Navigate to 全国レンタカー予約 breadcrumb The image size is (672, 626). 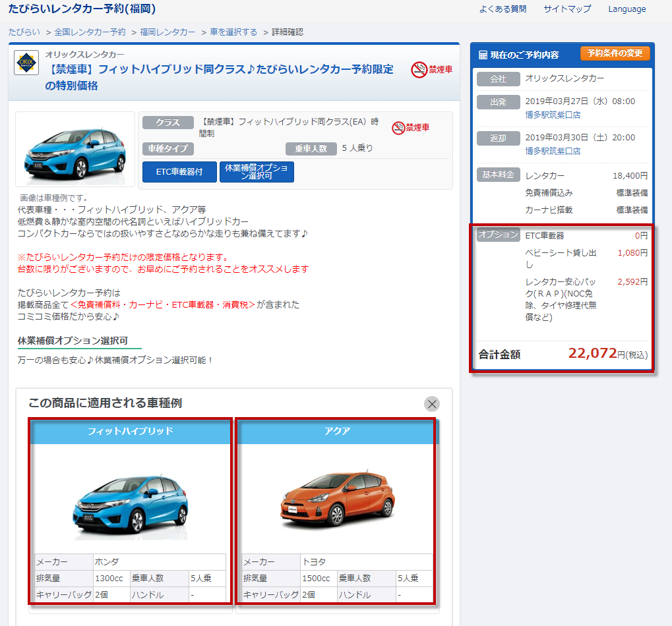point(90,32)
